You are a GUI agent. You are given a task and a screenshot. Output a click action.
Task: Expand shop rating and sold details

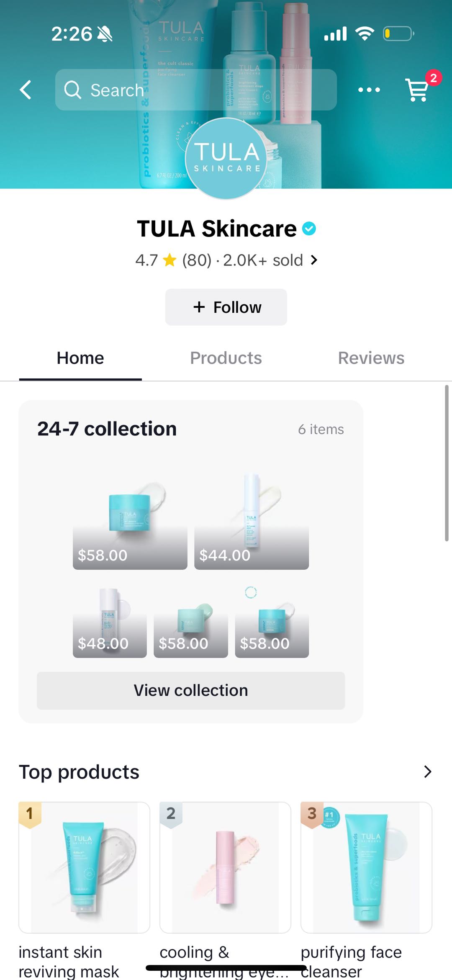[x=314, y=260]
